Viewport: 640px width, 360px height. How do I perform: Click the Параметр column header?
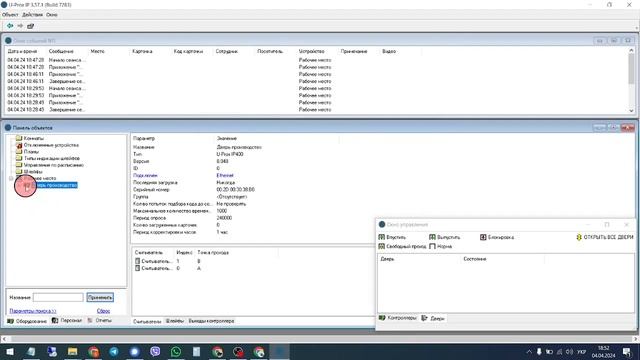pos(173,139)
